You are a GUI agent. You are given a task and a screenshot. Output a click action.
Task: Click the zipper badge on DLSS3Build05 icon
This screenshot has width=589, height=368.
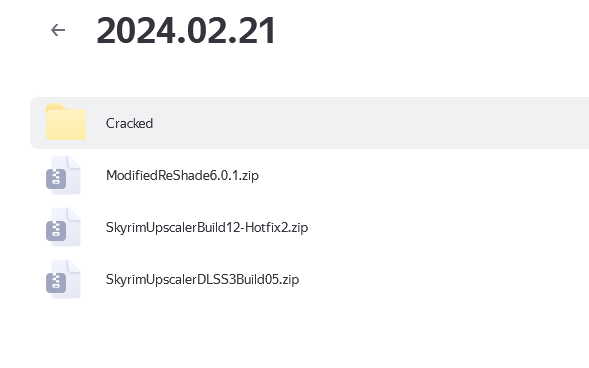pyautogui.click(x=56, y=283)
